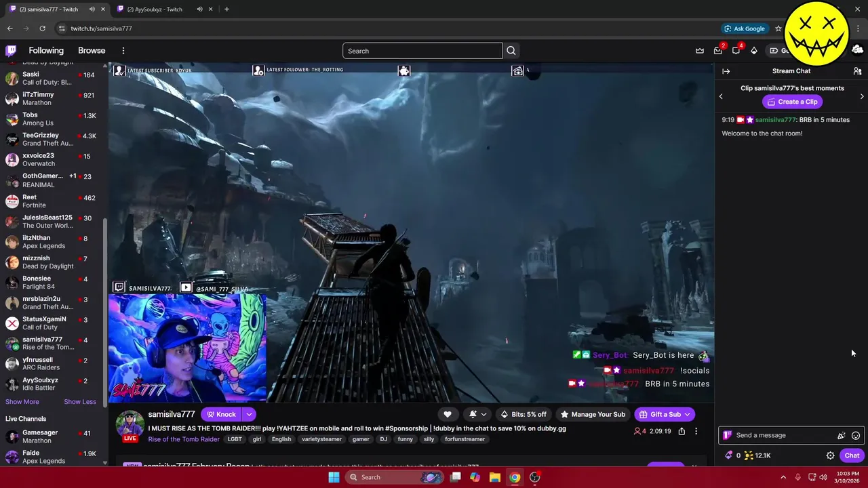Open the chat settings gear
Viewport: 868px width, 488px height.
pyautogui.click(x=830, y=455)
